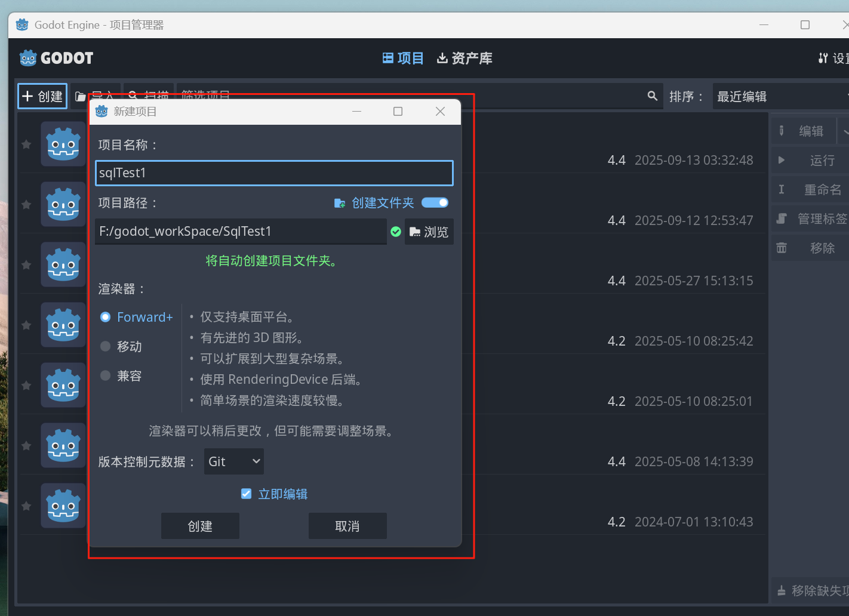Image resolution: width=849 pixels, height=616 pixels.
Task: Minimize the 新建项目 dialog
Action: pos(356,112)
